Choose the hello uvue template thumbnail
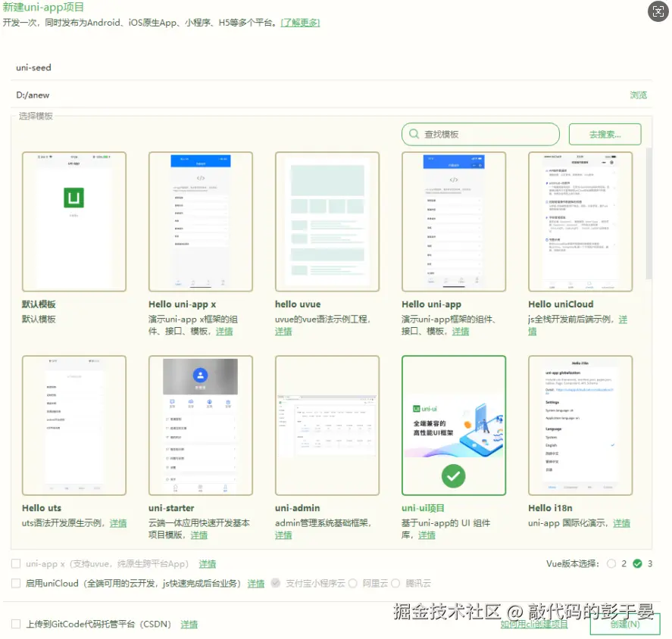672x639 pixels. [327, 221]
